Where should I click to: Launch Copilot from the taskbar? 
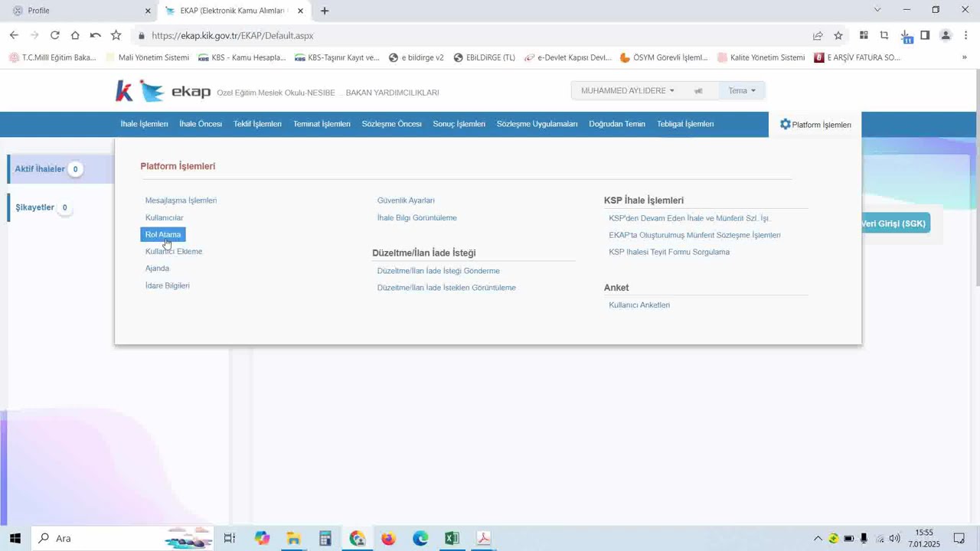pyautogui.click(x=262, y=538)
